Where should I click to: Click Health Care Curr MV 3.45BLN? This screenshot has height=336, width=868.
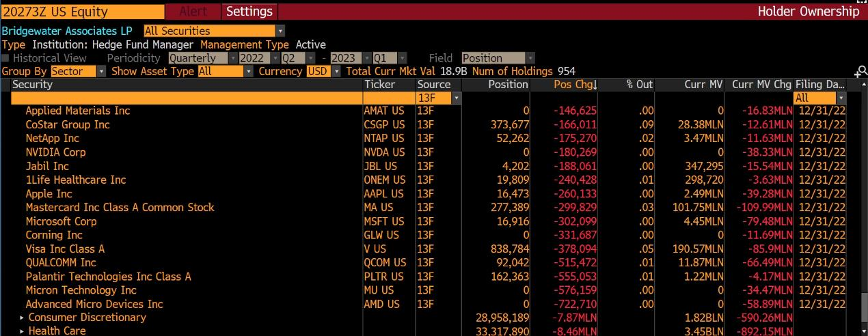[x=703, y=331]
